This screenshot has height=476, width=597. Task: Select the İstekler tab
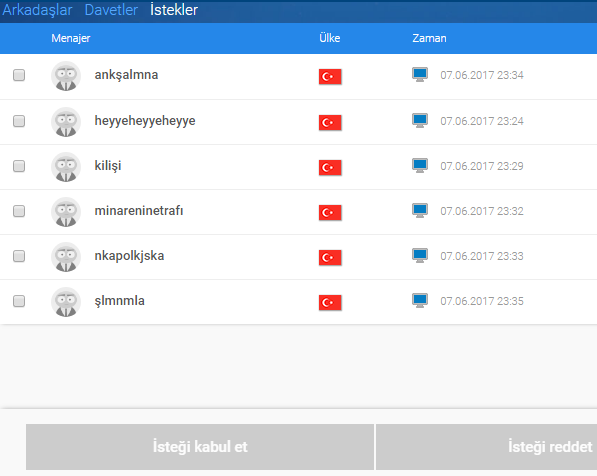click(174, 10)
